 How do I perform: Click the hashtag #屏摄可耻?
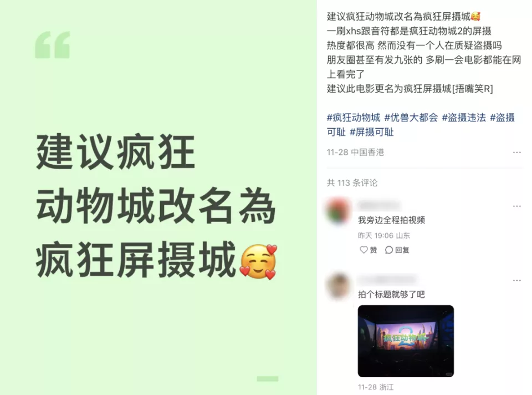click(371, 132)
